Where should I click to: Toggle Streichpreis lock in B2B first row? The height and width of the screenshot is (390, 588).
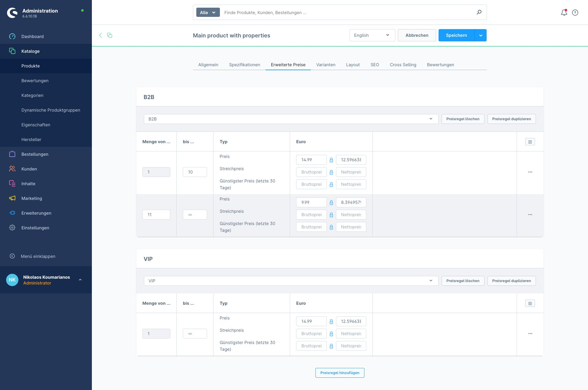coord(331,172)
